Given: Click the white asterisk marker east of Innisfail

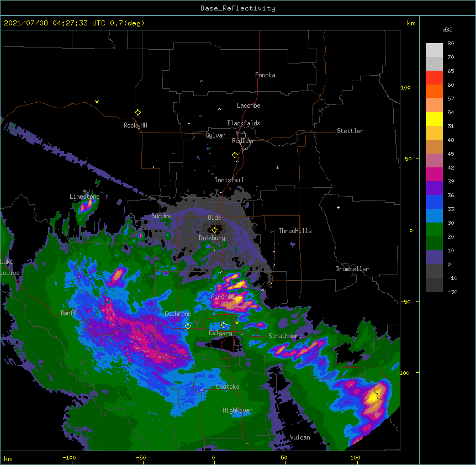Looking at the screenshot, I should click(277, 168).
